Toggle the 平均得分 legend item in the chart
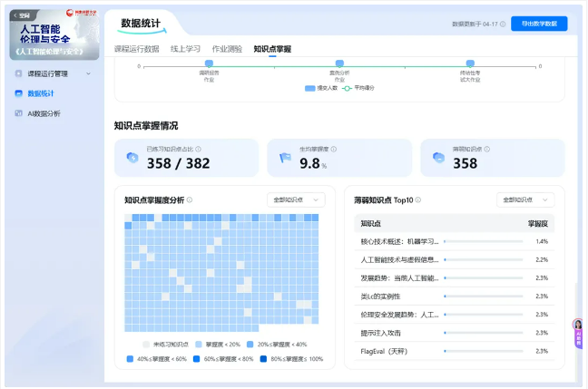Image resolution: width=588 pixels, height=389 pixels. click(358, 89)
